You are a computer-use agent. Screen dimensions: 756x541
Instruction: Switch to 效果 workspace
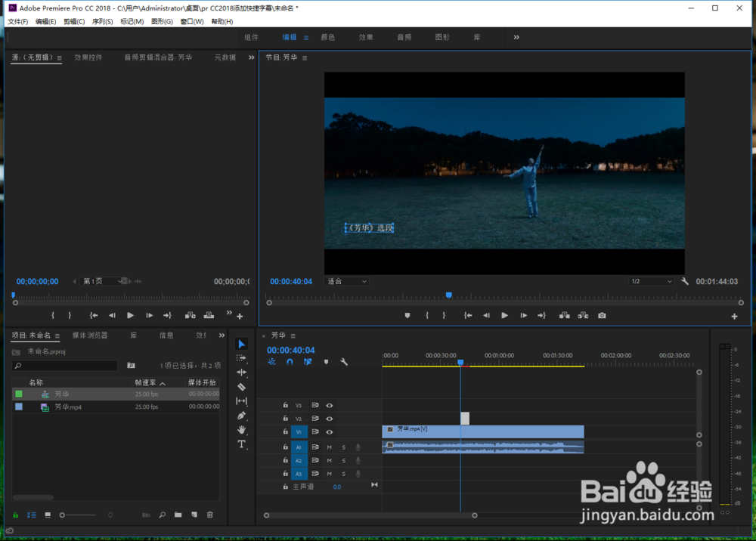(366, 37)
